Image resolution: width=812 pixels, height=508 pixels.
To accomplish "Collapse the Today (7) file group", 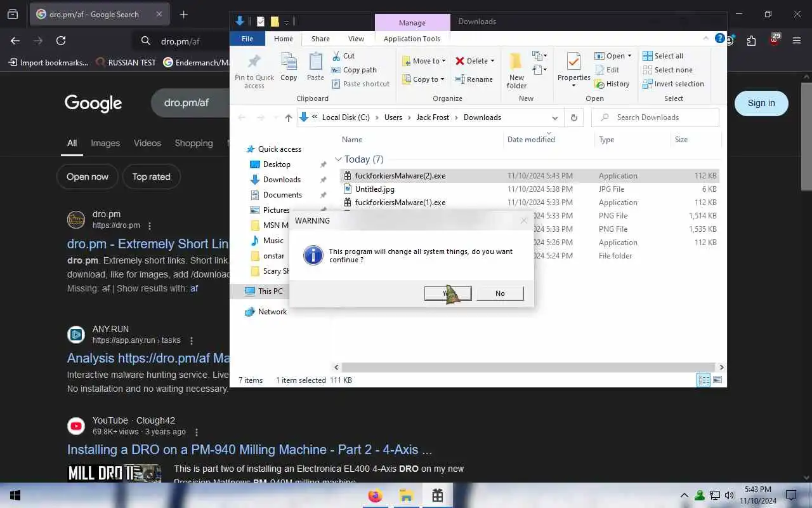I will [339, 159].
